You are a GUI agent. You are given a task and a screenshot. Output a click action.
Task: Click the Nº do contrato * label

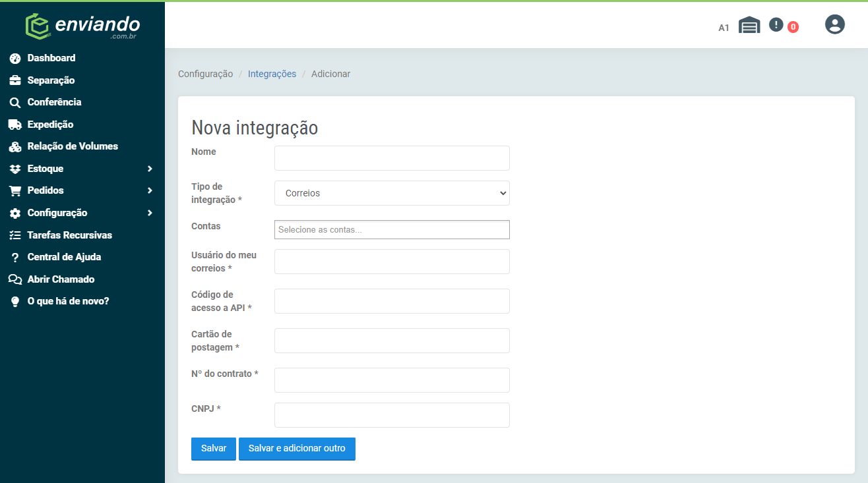(x=224, y=374)
